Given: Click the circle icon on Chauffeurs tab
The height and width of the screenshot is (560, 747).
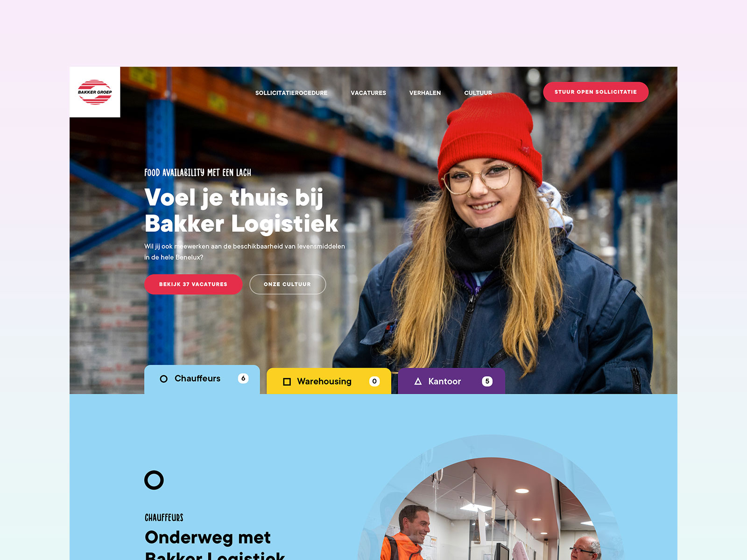Looking at the screenshot, I should pos(163,379).
